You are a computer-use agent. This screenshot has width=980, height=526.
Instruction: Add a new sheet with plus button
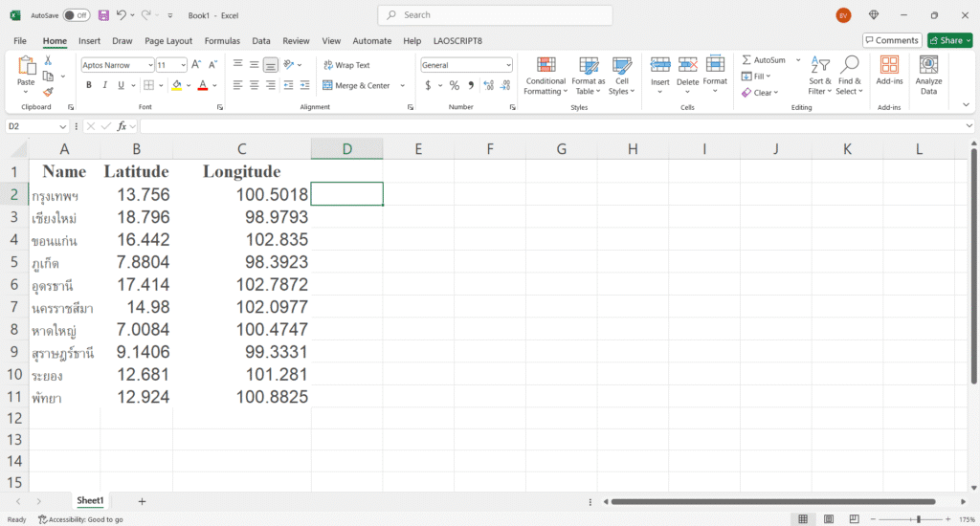point(142,501)
